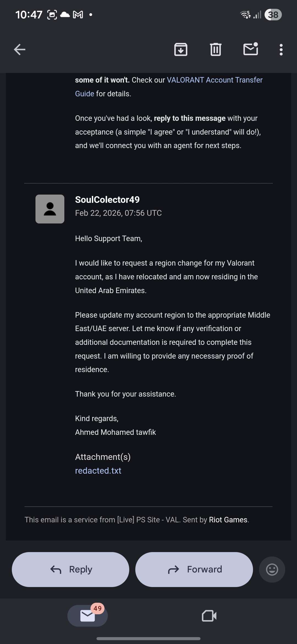Tap the Gmail notification icon in status bar
Viewport: 297px width, 644px height.
pos(78,15)
